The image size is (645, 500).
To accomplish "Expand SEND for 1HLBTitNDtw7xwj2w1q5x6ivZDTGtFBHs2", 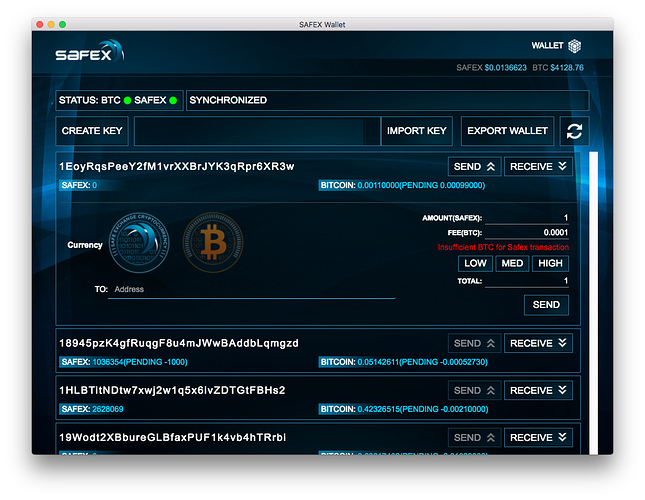I will (x=474, y=390).
